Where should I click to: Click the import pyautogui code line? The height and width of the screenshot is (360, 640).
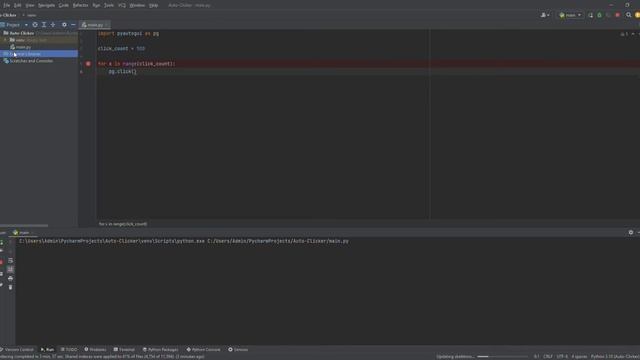[128, 33]
